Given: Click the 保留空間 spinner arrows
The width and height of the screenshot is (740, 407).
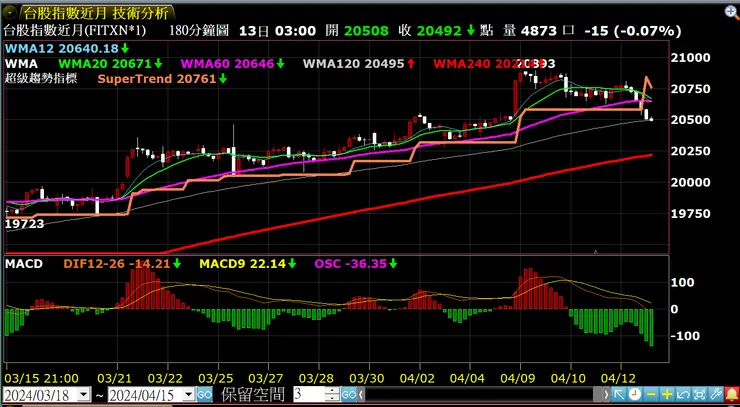Looking at the screenshot, I should pyautogui.click(x=332, y=394).
